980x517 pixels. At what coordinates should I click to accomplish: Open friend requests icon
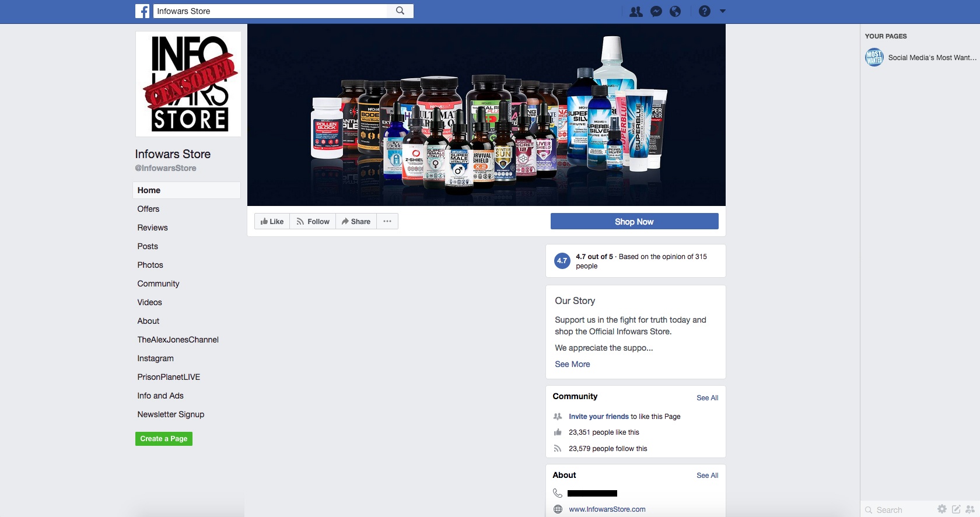(636, 12)
